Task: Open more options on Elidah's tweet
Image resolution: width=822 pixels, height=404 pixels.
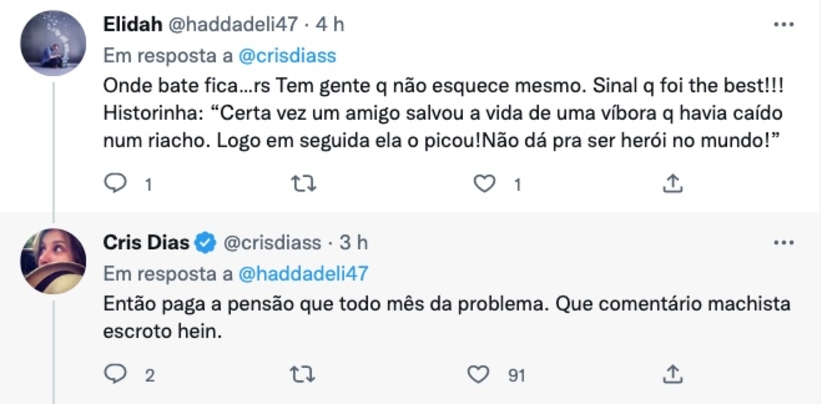Action: click(784, 23)
